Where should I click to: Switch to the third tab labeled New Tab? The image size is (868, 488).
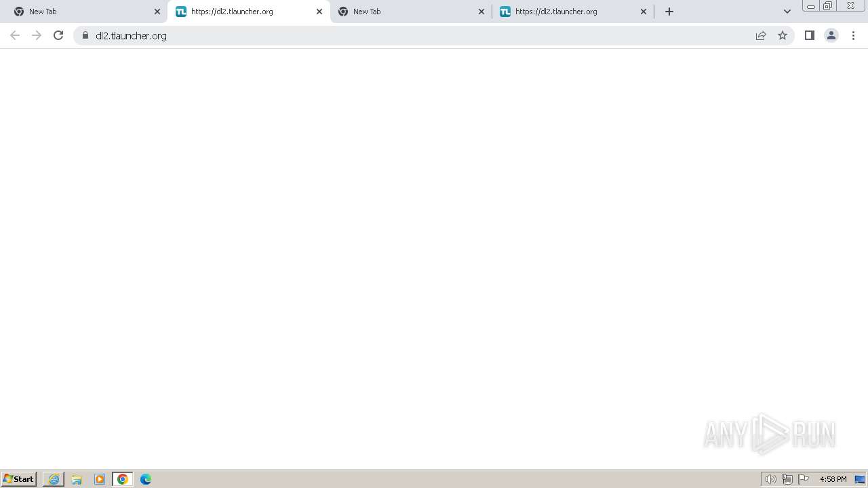410,12
